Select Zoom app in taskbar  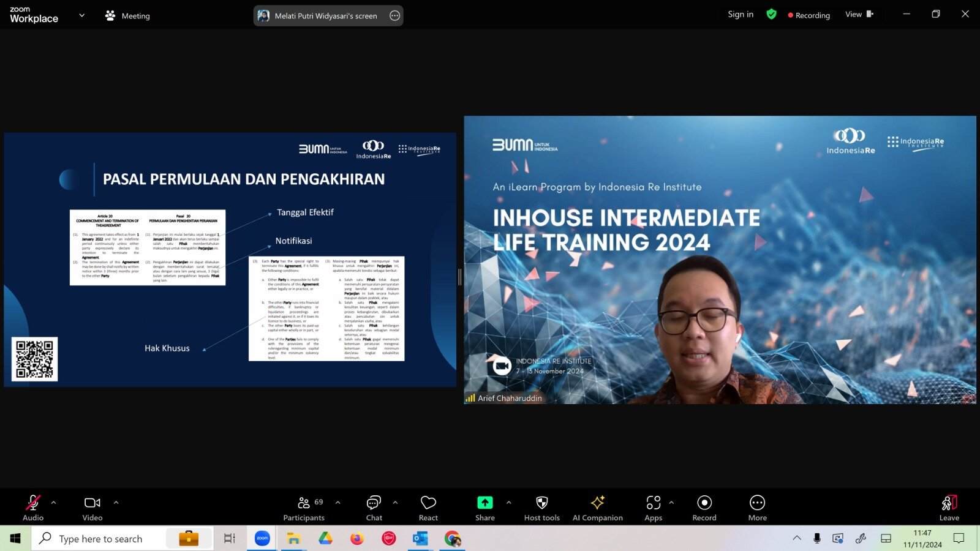pos(262,538)
